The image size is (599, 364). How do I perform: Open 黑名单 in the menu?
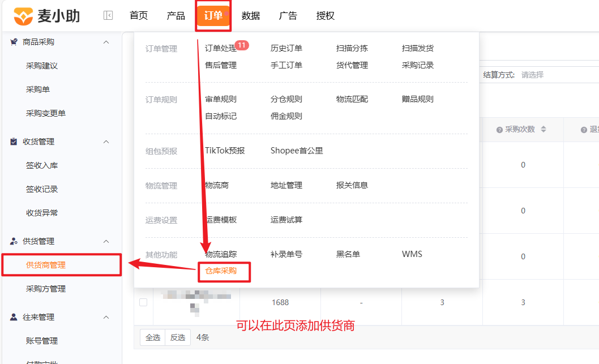(x=348, y=254)
